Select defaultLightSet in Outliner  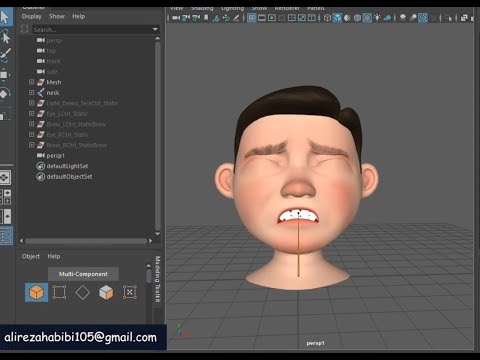[67, 166]
